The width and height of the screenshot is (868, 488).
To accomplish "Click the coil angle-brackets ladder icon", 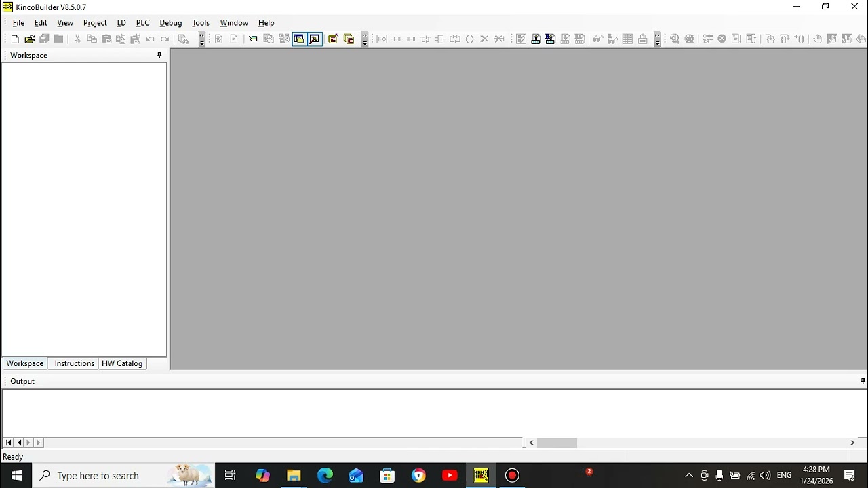I will [x=469, y=39].
